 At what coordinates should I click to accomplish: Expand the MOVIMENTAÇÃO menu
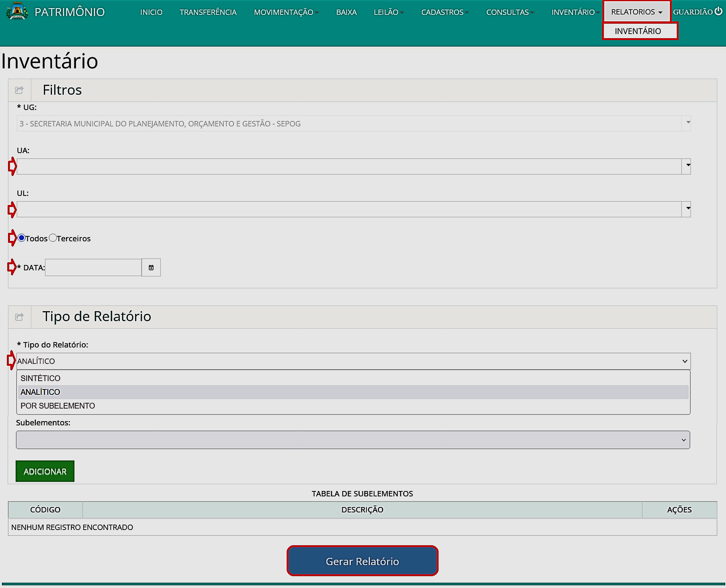point(286,12)
